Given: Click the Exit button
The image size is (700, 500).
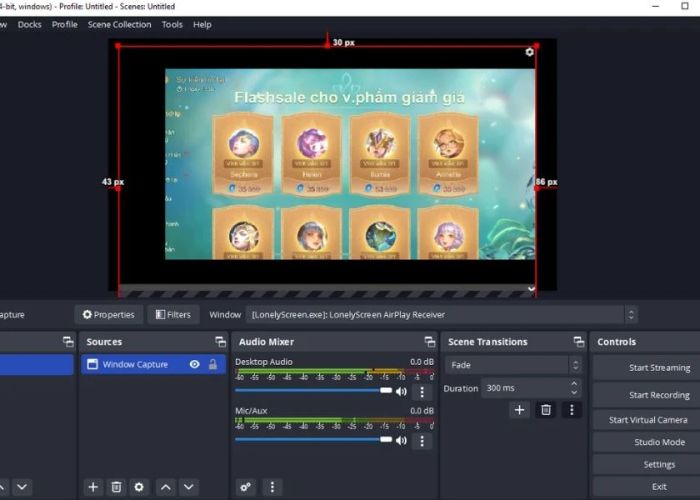Looking at the screenshot, I should [646, 487].
